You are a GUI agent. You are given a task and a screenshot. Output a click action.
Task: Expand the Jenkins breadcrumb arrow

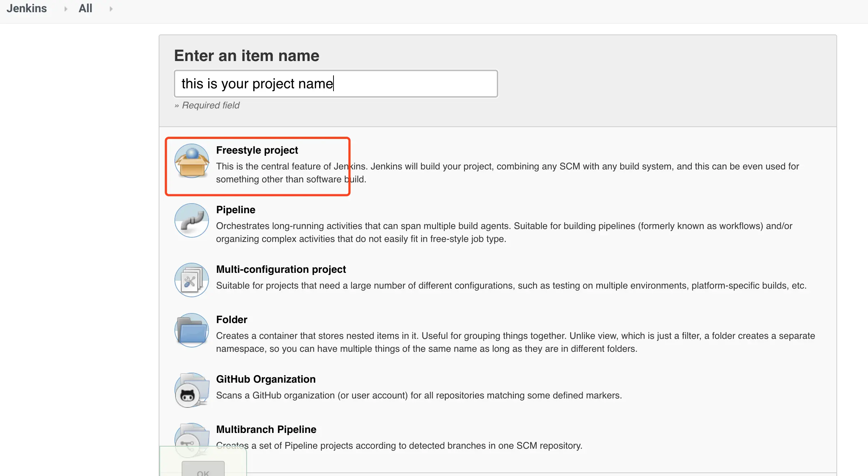(66, 9)
